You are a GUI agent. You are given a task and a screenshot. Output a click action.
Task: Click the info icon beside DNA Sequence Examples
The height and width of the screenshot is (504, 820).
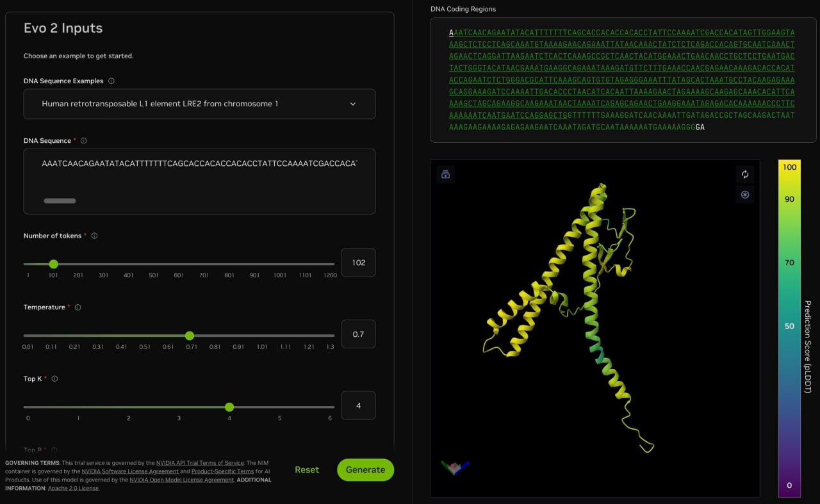point(111,81)
